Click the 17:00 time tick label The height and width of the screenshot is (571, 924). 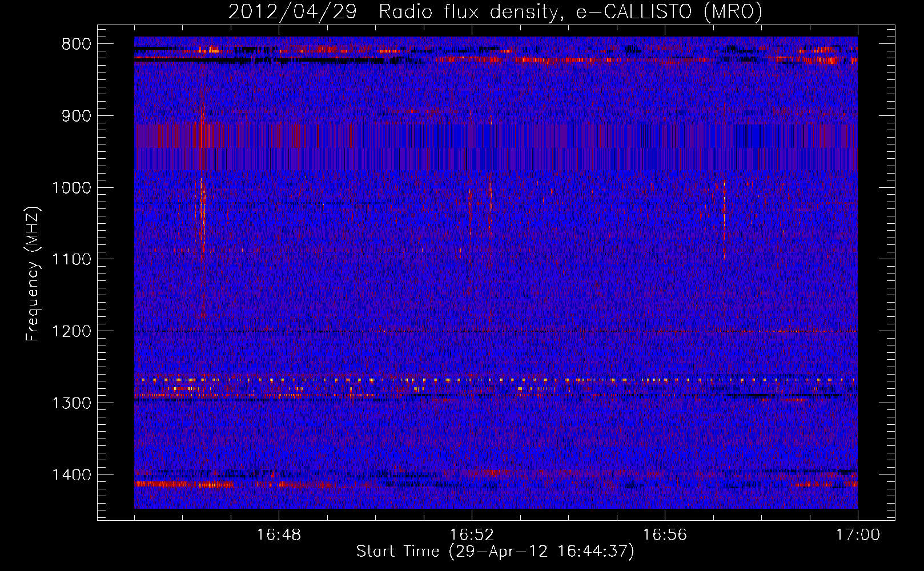pos(858,535)
